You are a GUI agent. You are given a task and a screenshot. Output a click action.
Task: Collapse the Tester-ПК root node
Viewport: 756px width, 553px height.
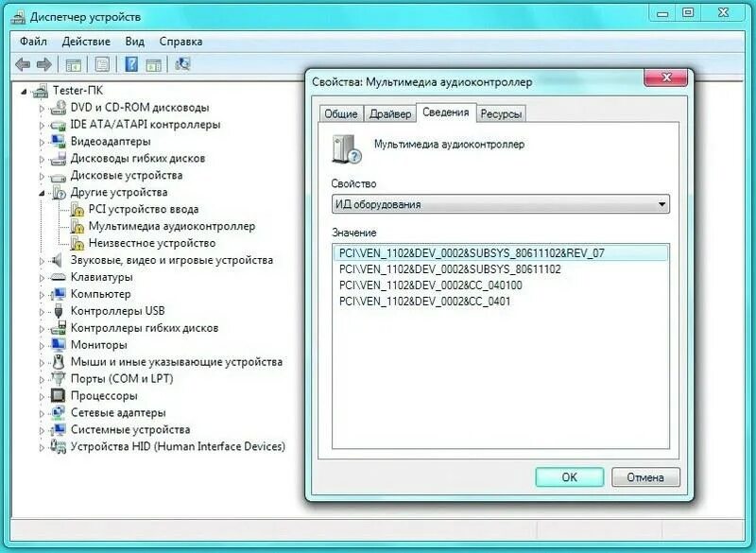tap(24, 91)
